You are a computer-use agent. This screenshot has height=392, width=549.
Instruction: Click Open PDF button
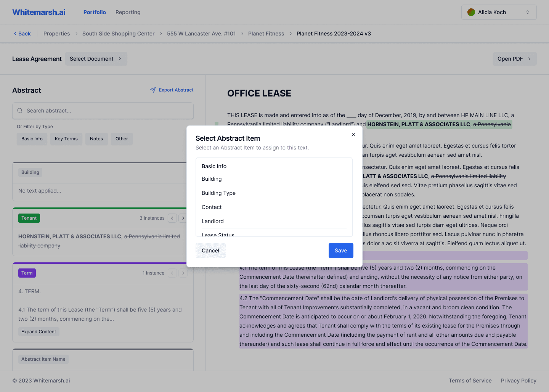514,59
